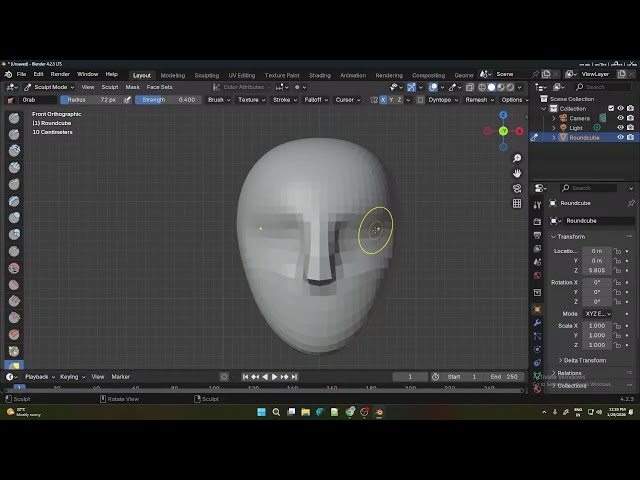The height and width of the screenshot is (480, 640).
Task: Switch orthographic/perspective with the grid gizmo
Action: point(517,203)
